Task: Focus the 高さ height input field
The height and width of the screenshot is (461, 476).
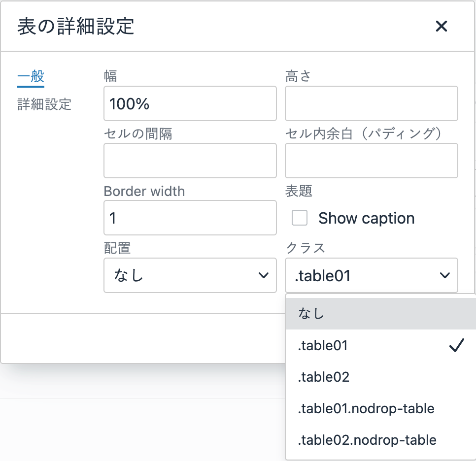Action: point(371,103)
